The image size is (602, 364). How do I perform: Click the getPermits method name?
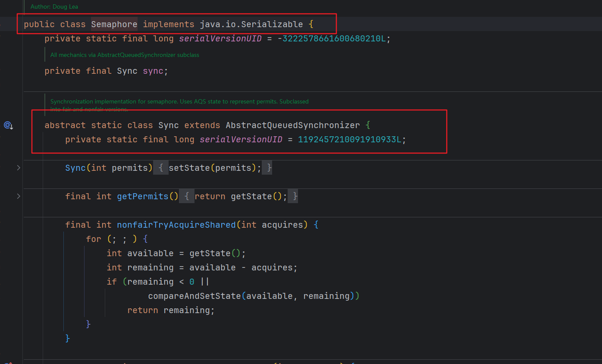pyautogui.click(x=142, y=196)
